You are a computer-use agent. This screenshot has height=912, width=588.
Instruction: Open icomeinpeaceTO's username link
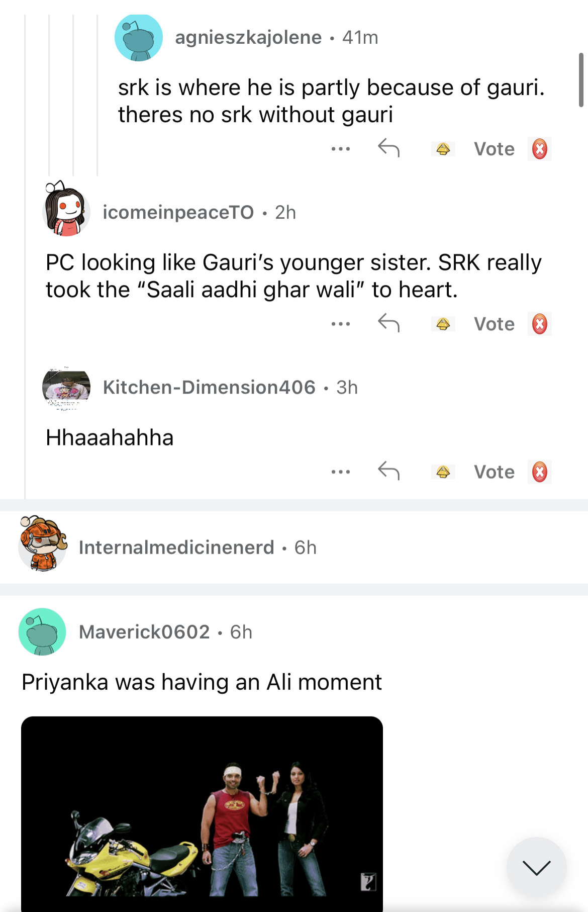178,212
